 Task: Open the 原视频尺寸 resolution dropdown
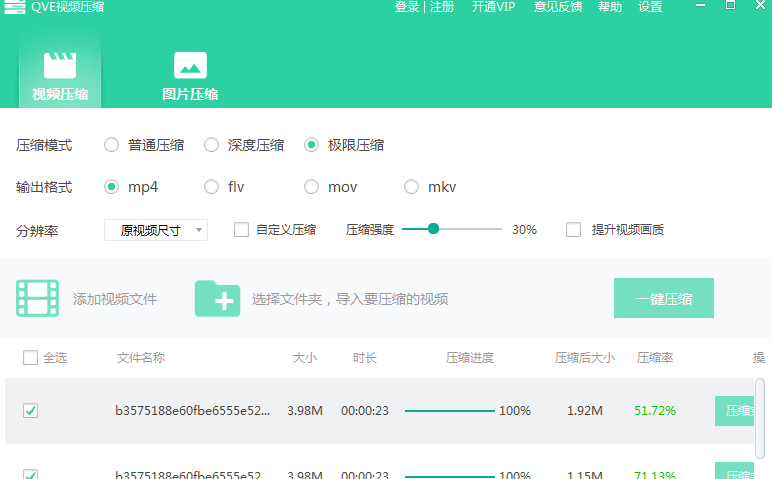click(156, 230)
